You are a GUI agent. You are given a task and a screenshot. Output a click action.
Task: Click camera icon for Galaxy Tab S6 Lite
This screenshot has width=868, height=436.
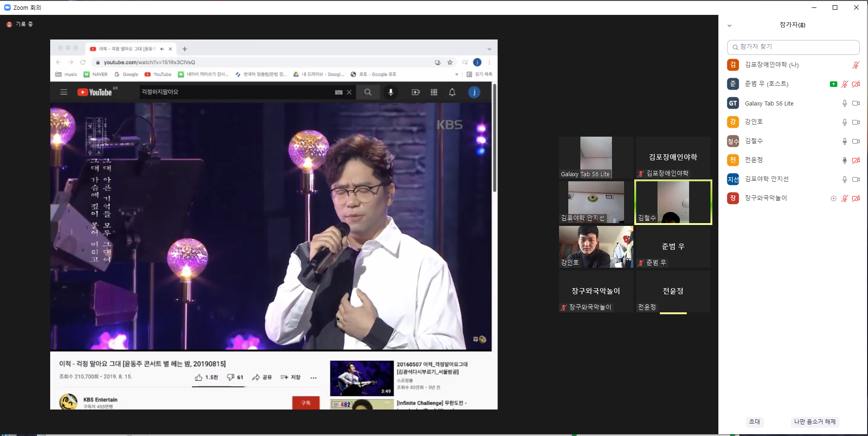click(856, 103)
